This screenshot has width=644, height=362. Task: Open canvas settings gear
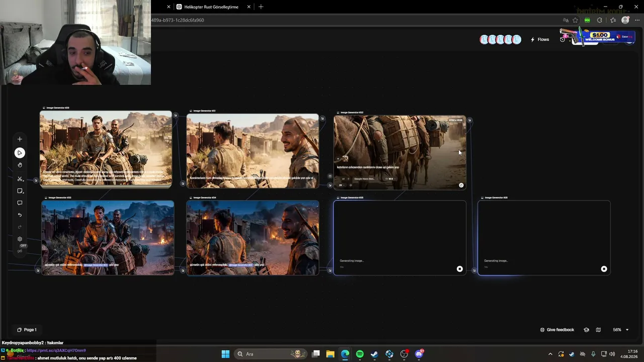[x=20, y=239]
